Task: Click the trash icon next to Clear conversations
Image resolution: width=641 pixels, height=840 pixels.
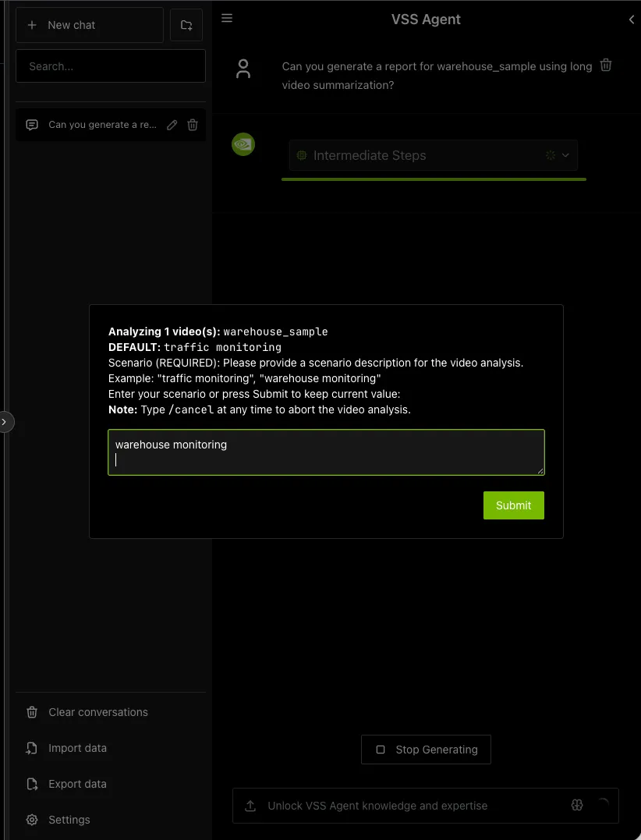Action: (x=32, y=712)
